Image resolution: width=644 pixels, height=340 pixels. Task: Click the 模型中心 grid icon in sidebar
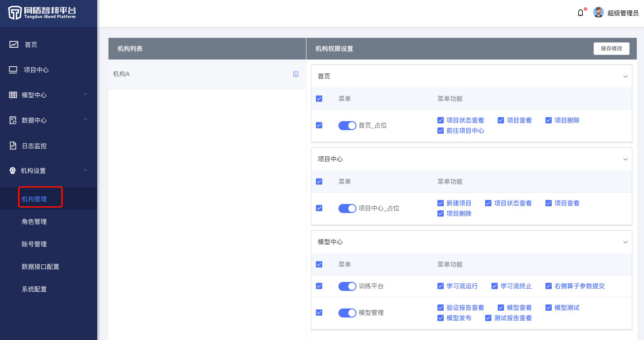click(13, 95)
